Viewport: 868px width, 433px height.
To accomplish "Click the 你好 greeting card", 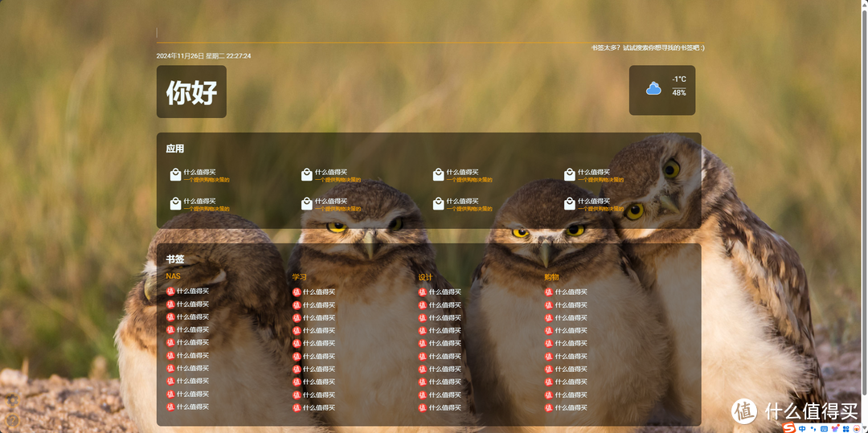I will 191,92.
